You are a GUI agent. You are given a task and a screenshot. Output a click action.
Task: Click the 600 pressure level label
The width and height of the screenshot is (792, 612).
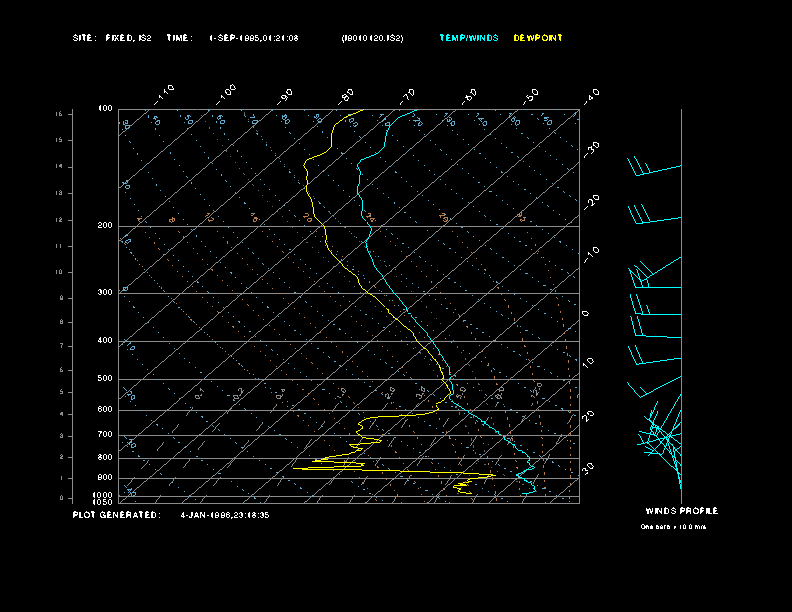pos(105,410)
